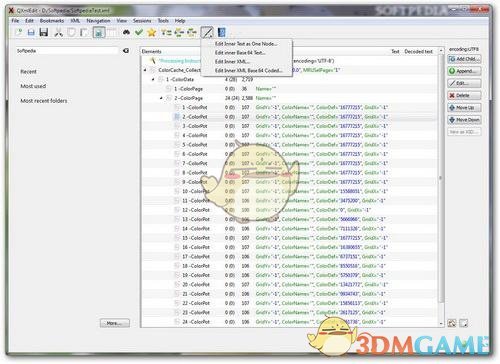The image size is (500, 364).
Task: Select the 4 -ColorPot tree row
Action: tap(290, 135)
